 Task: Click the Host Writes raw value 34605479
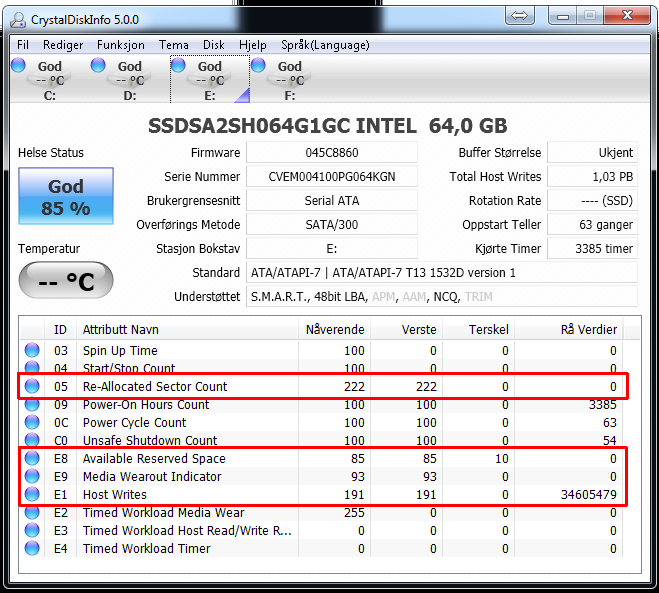pos(588,494)
